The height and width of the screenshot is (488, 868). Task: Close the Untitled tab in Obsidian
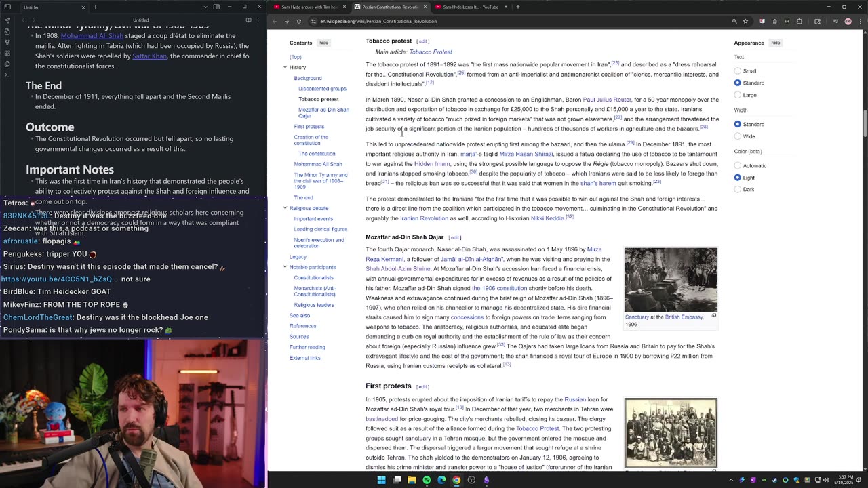83,7
